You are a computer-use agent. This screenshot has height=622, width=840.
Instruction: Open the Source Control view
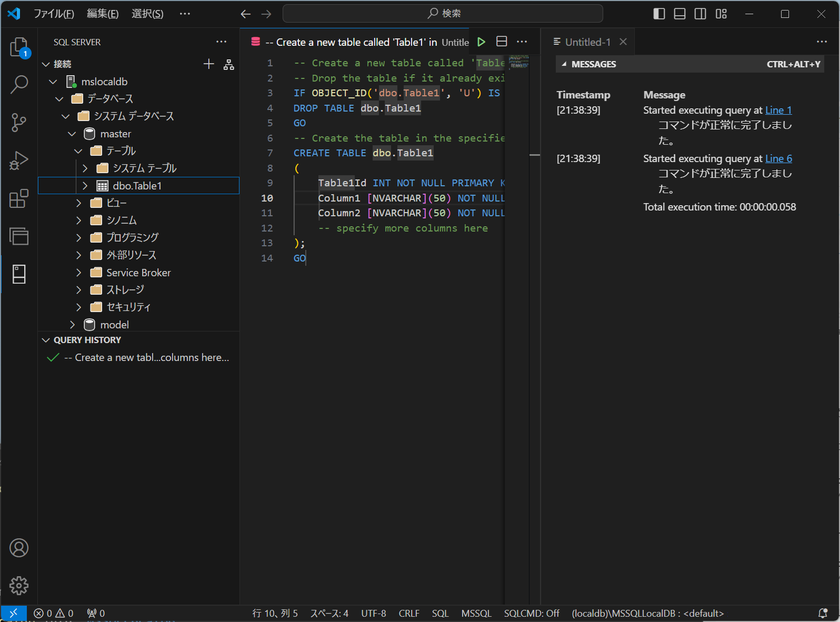tap(19, 123)
